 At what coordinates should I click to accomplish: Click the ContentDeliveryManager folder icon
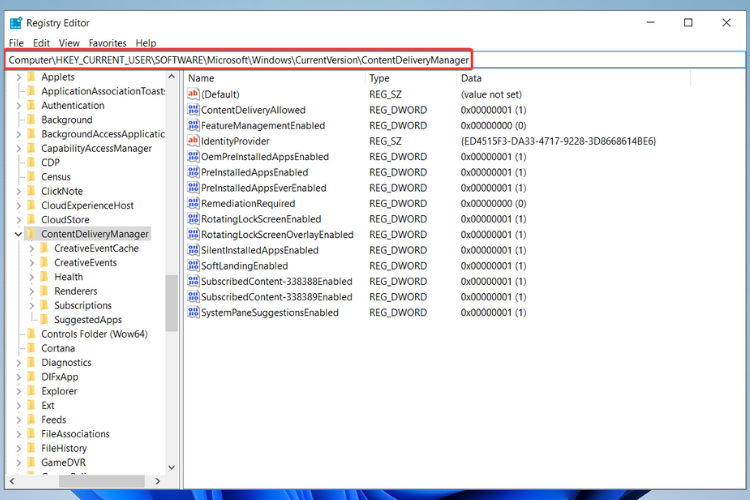click(31, 234)
